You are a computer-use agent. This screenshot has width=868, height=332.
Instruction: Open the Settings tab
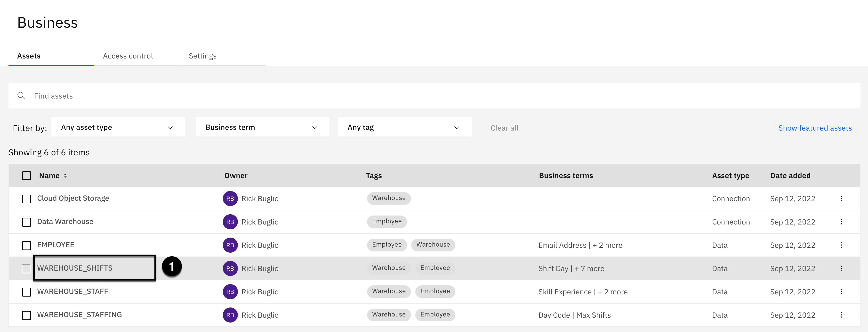click(x=202, y=56)
